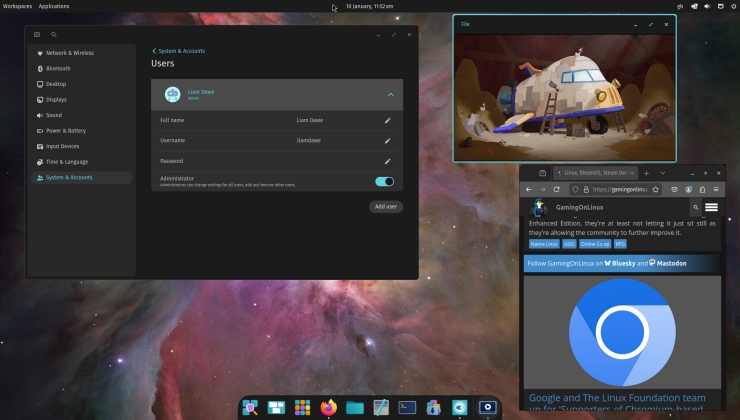The image size is (740, 420).
Task: Launch Terminal from the dock
Action: [x=407, y=407]
